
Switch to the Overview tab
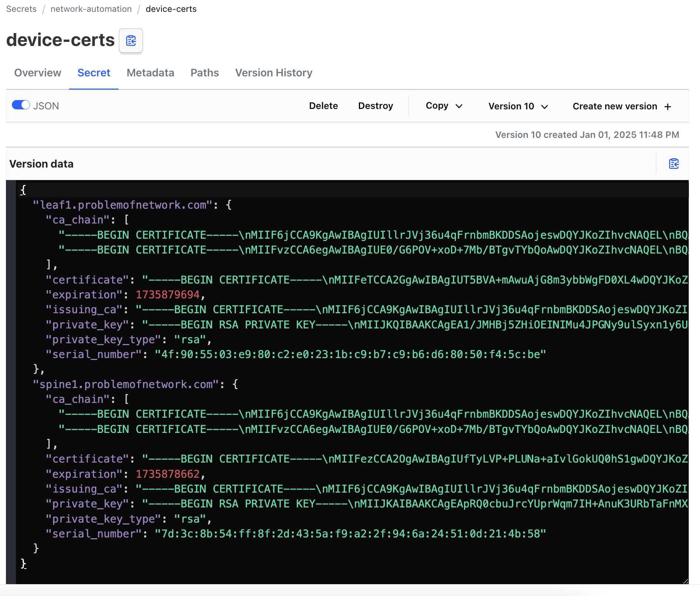(x=37, y=73)
